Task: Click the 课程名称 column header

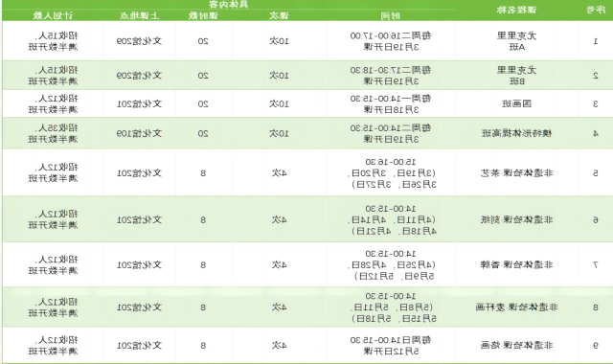Action: (516, 10)
